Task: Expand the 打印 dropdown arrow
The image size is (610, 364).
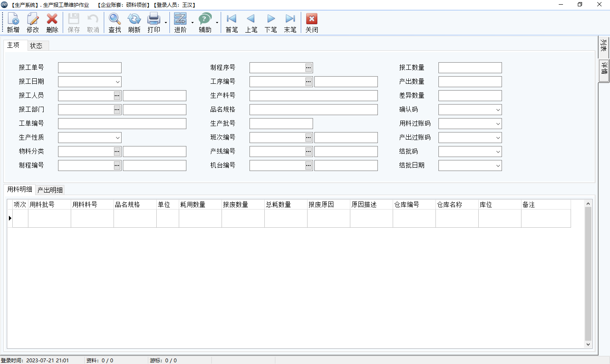Action: (166, 23)
